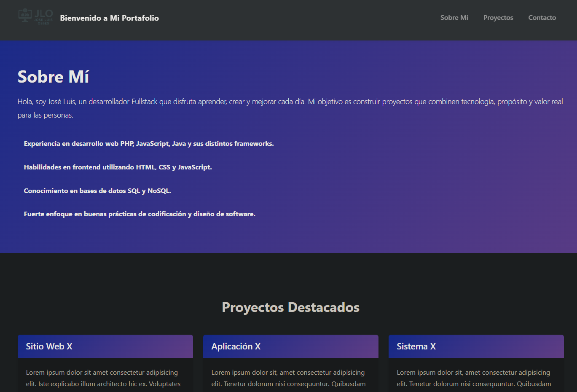Click the JLO Jose Luis Osses logo
Screen dimensions: 577x392
tap(36, 17)
